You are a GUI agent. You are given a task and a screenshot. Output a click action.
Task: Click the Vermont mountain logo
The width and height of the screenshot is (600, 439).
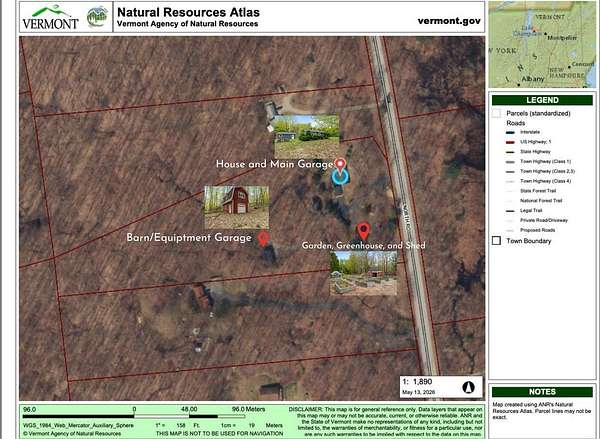tap(50, 17)
